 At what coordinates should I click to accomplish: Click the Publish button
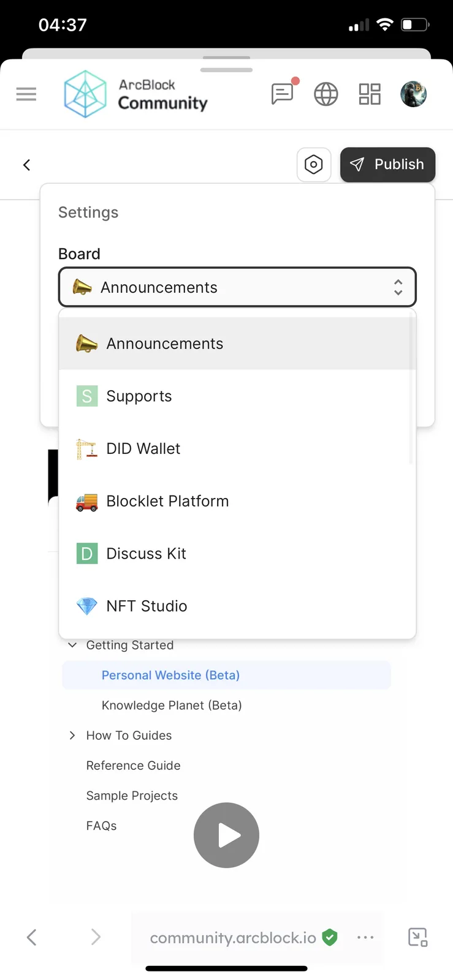click(387, 165)
